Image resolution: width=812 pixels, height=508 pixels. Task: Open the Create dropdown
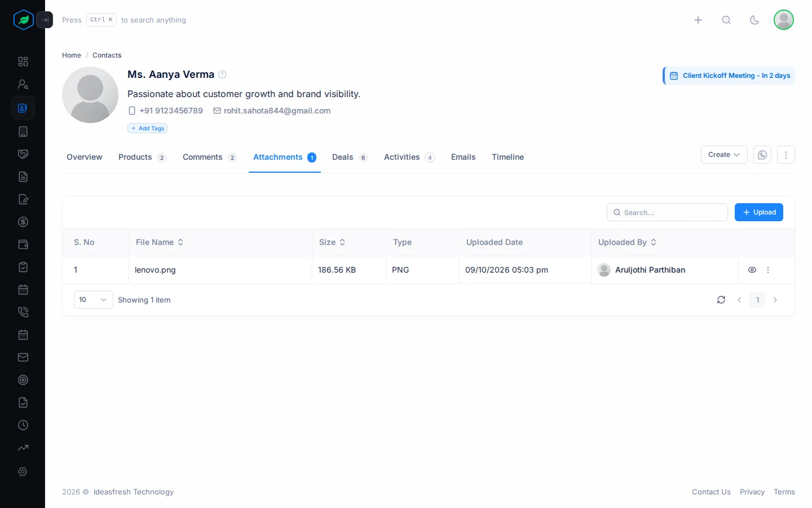[724, 155]
